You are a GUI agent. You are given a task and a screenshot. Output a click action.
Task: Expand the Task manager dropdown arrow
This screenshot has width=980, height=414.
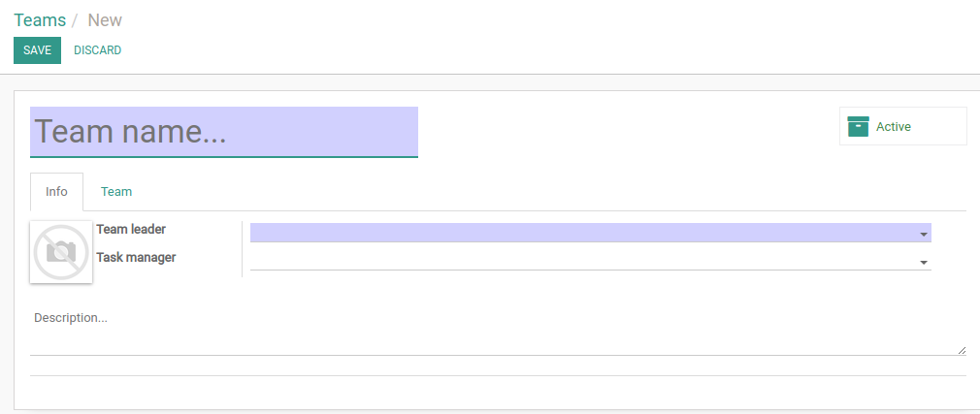(x=923, y=263)
